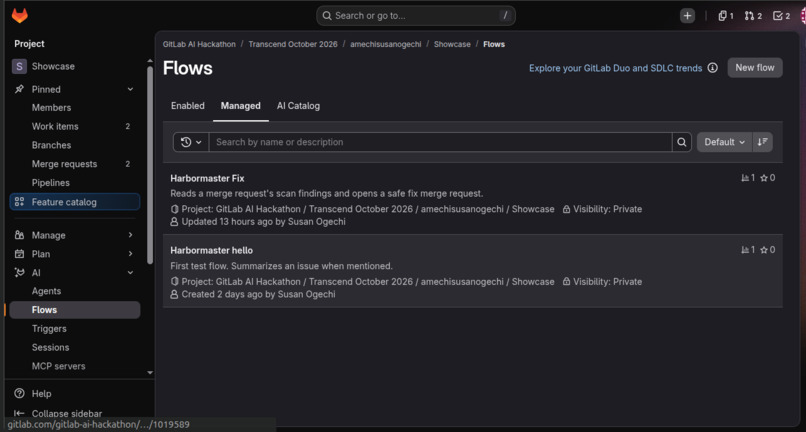Focus the Search by name or description field
The image size is (806, 432).
(x=441, y=142)
